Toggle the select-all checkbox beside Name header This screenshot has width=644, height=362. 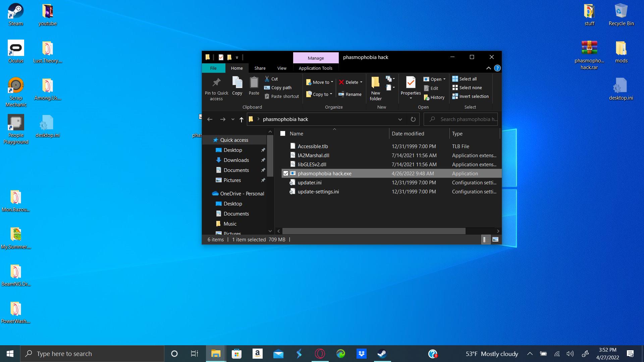coord(283,134)
